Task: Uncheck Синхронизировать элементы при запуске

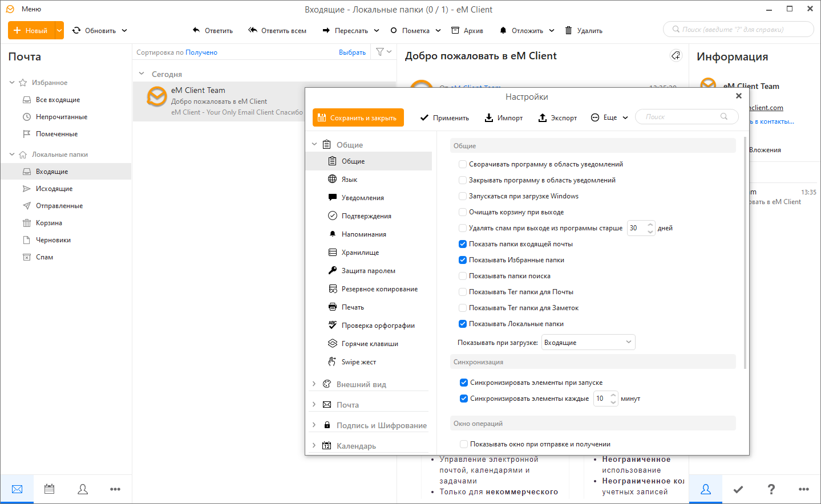Action: (x=464, y=383)
